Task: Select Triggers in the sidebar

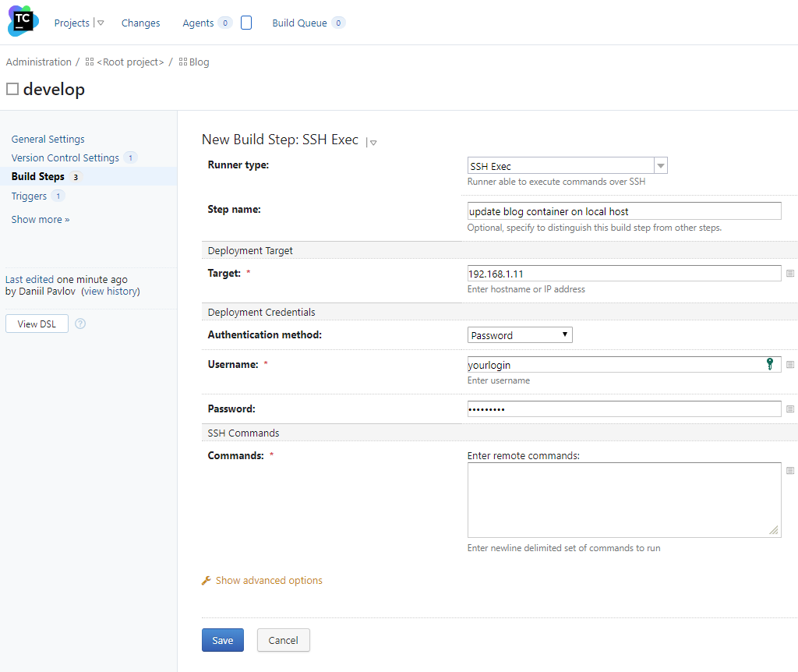Action: 29,196
